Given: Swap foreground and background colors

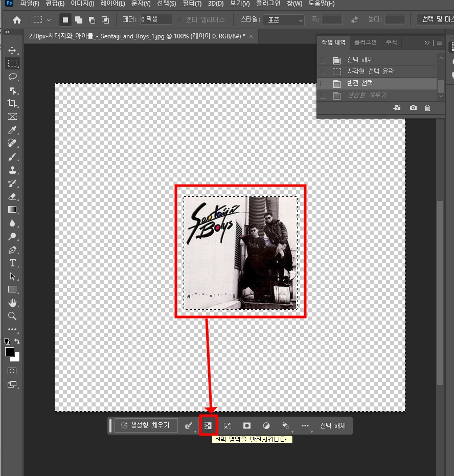Looking at the screenshot, I should [17, 341].
